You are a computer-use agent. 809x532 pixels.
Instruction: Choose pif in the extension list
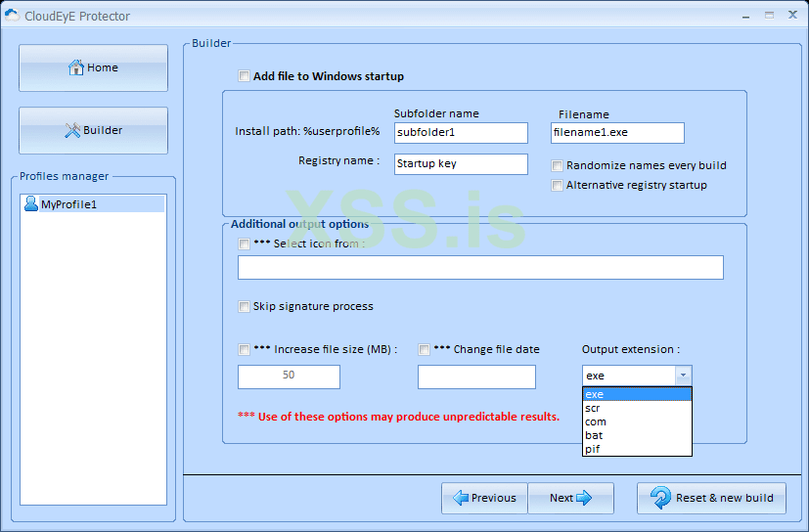[637, 449]
